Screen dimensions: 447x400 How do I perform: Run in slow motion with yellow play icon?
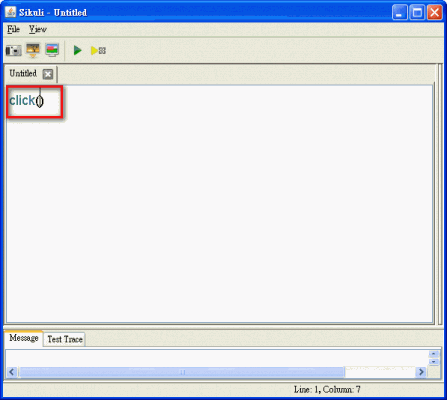pyautogui.click(x=98, y=51)
